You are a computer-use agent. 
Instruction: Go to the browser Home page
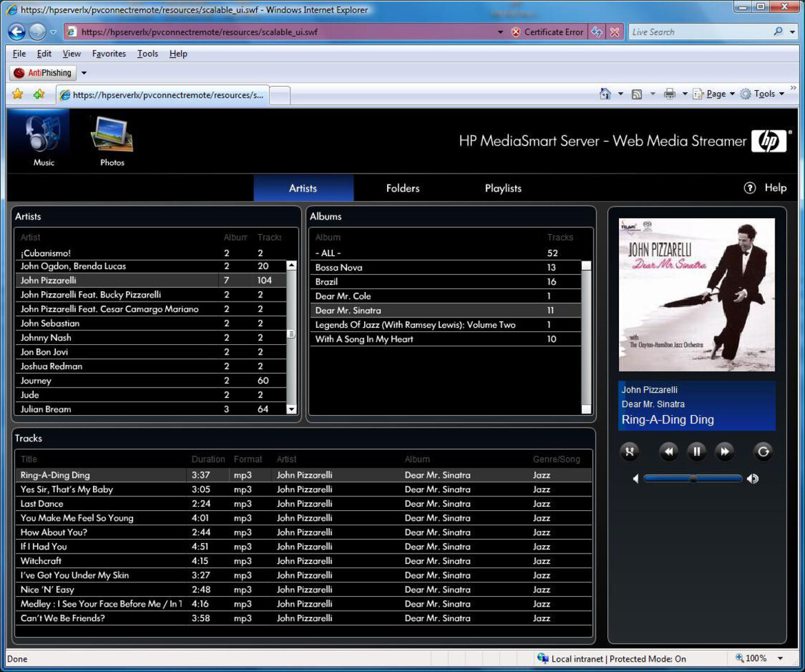coord(605,94)
